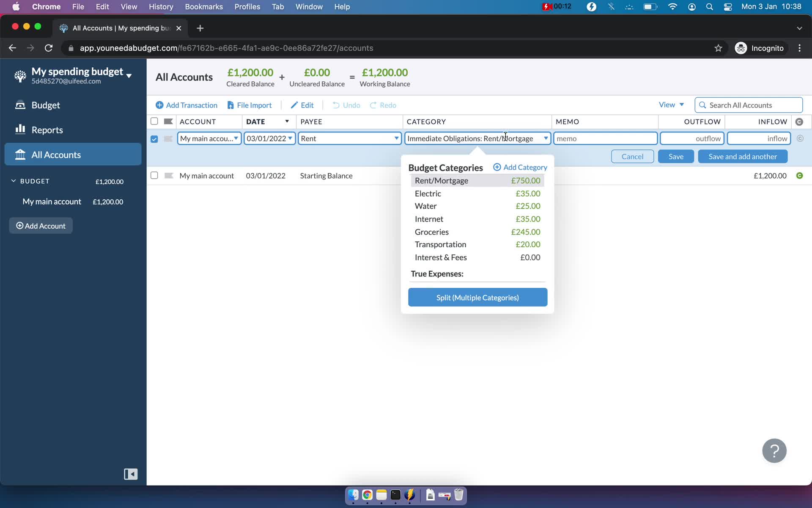Image resolution: width=812 pixels, height=508 pixels.
Task: Expand the Date field dropdown
Action: click(290, 138)
